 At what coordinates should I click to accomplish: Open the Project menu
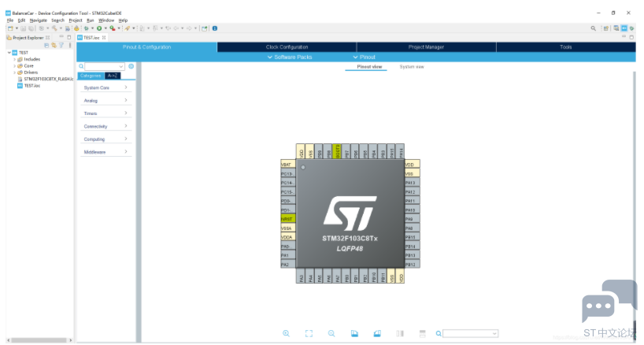point(76,20)
